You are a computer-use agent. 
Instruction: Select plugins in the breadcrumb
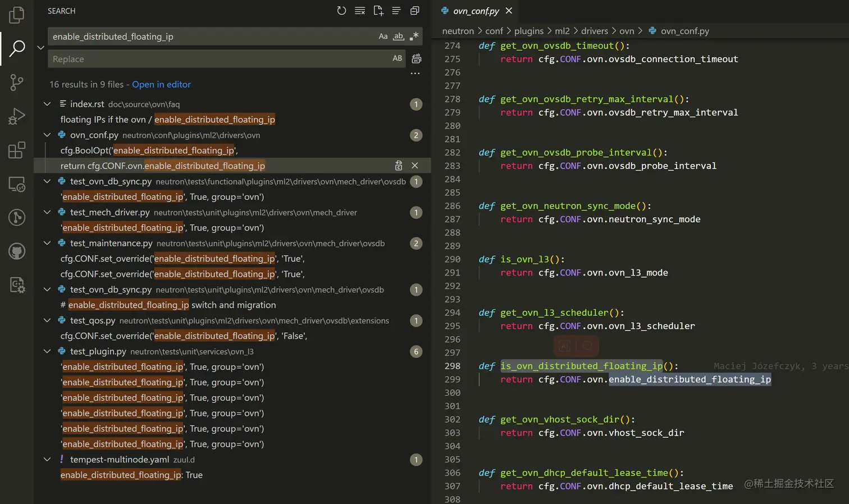(529, 31)
